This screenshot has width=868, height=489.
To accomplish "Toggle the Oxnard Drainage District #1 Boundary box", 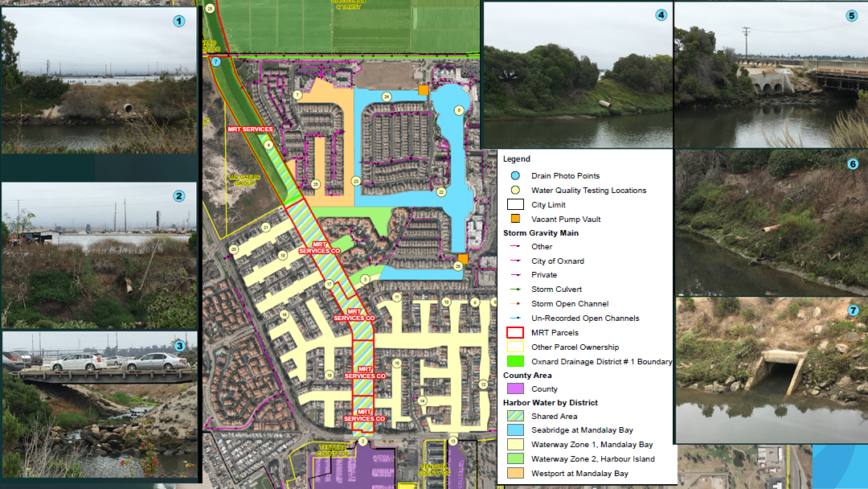I will point(515,361).
